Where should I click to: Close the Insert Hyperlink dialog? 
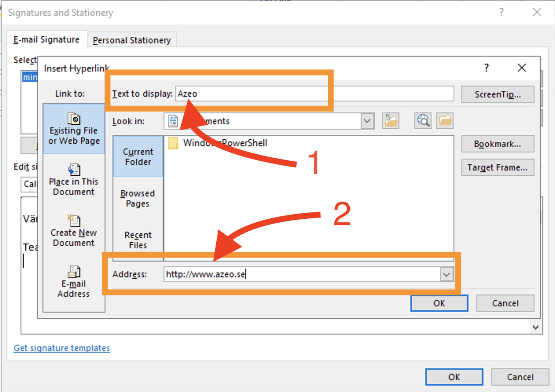522,68
